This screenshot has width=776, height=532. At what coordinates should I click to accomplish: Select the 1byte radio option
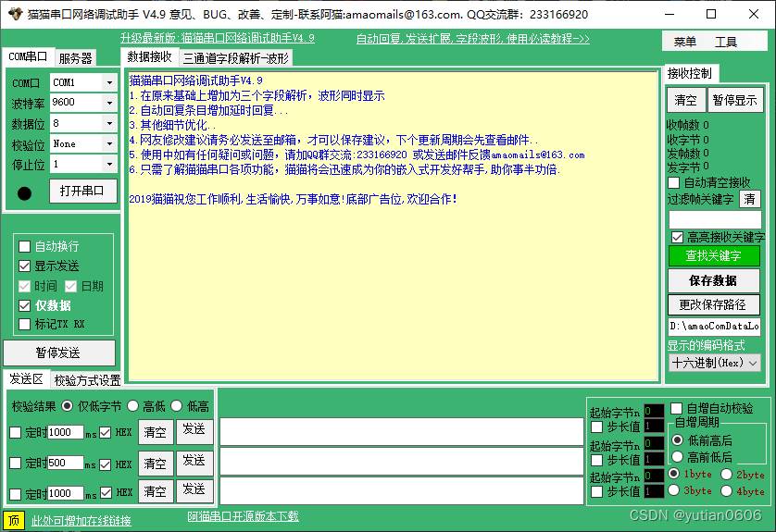[x=673, y=474]
